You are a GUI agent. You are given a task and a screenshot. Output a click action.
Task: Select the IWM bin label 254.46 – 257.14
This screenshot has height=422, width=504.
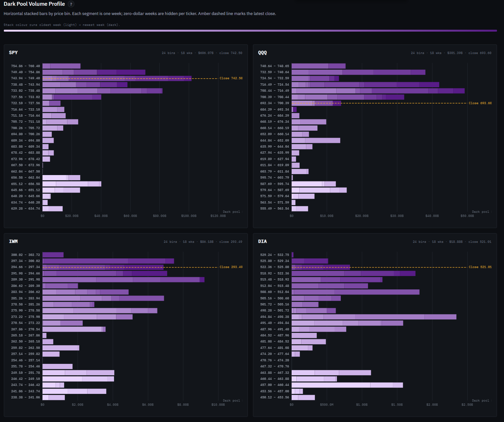coord(26,360)
